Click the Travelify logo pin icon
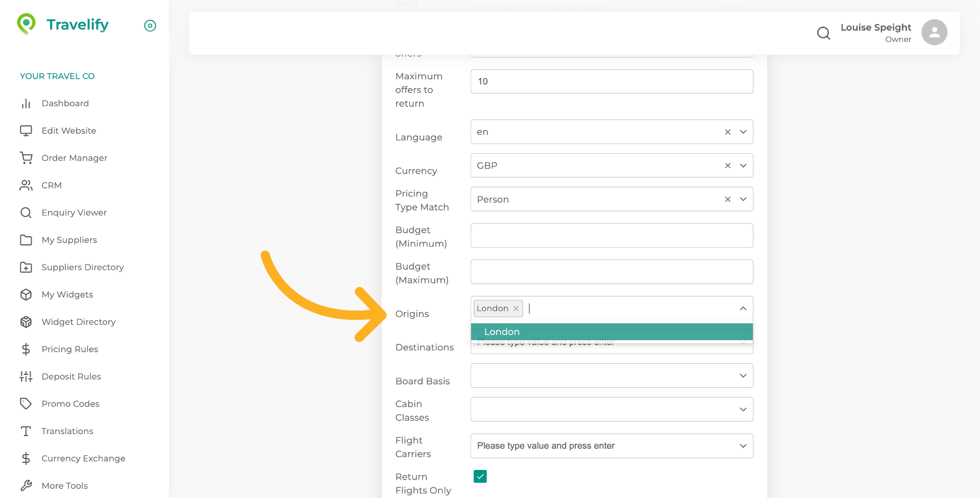The width and height of the screenshot is (980, 498). click(x=27, y=23)
